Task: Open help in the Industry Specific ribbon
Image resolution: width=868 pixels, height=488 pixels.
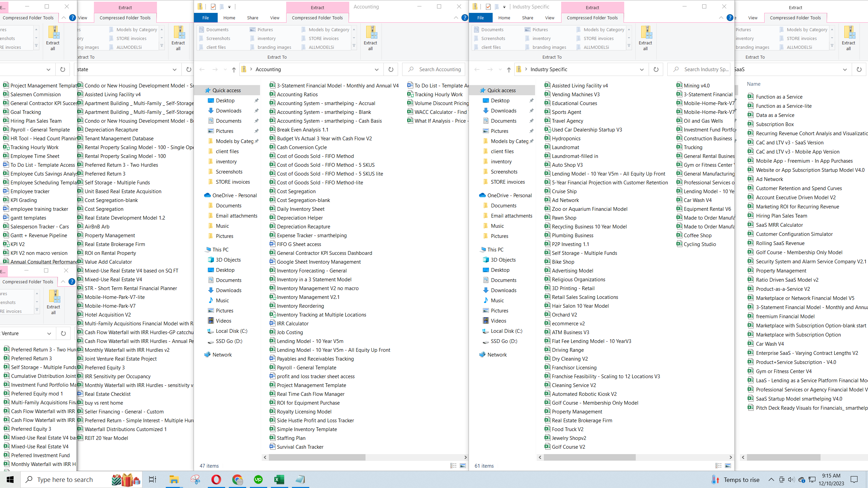Action: (730, 18)
